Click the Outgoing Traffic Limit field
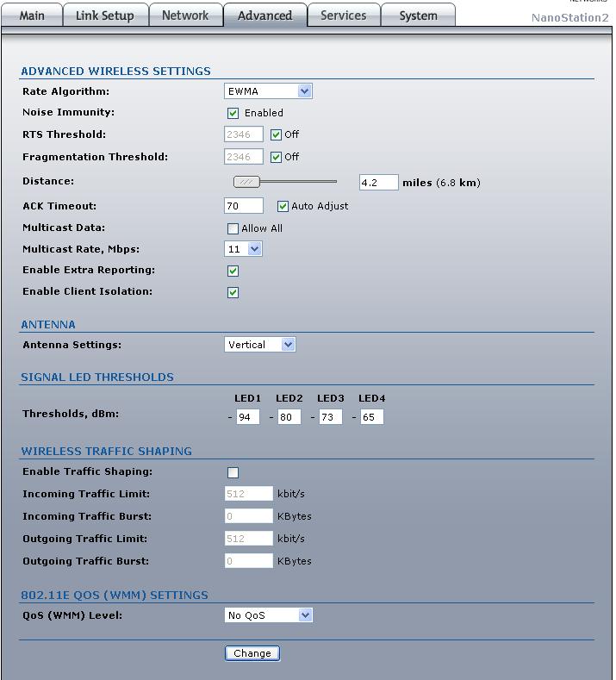616x680 pixels. [248, 539]
